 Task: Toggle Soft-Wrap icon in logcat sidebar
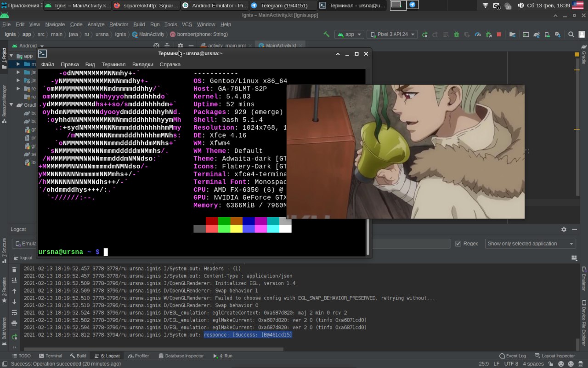(x=14, y=313)
